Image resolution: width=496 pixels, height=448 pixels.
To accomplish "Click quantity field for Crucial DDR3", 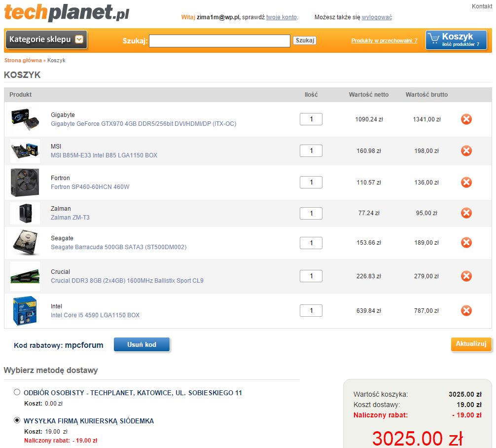I will click(311, 276).
